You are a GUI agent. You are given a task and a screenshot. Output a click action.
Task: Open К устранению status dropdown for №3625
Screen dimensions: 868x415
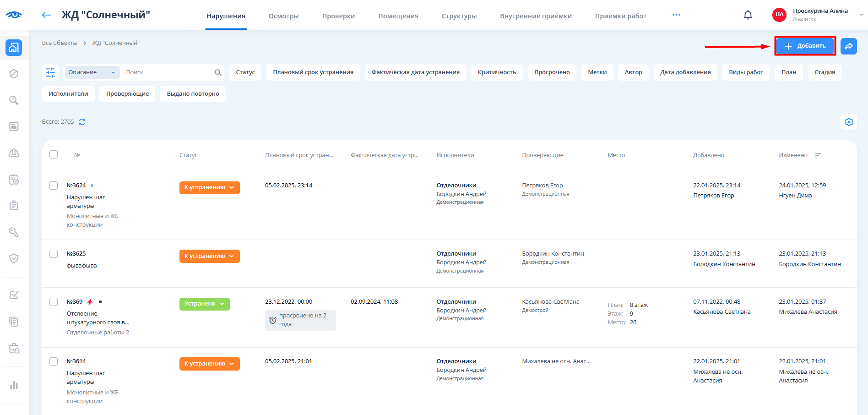209,256
